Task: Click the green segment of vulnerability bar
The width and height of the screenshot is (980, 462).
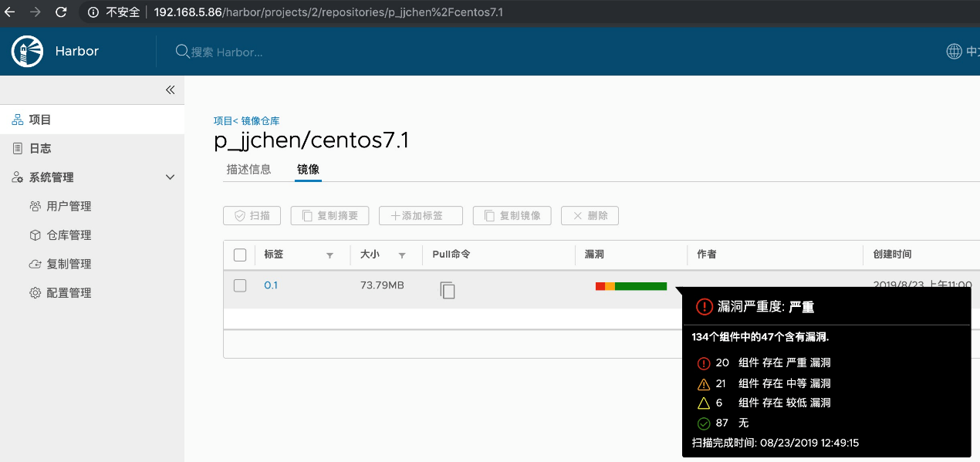Action: click(x=640, y=286)
